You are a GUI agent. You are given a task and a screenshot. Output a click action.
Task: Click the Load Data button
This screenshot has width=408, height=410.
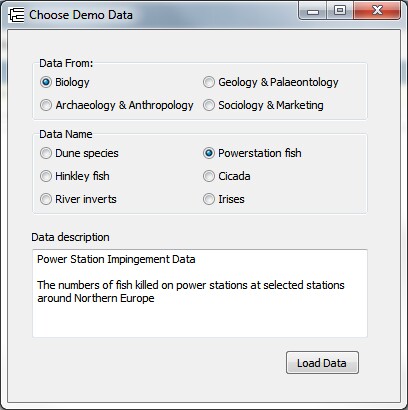coord(322,363)
